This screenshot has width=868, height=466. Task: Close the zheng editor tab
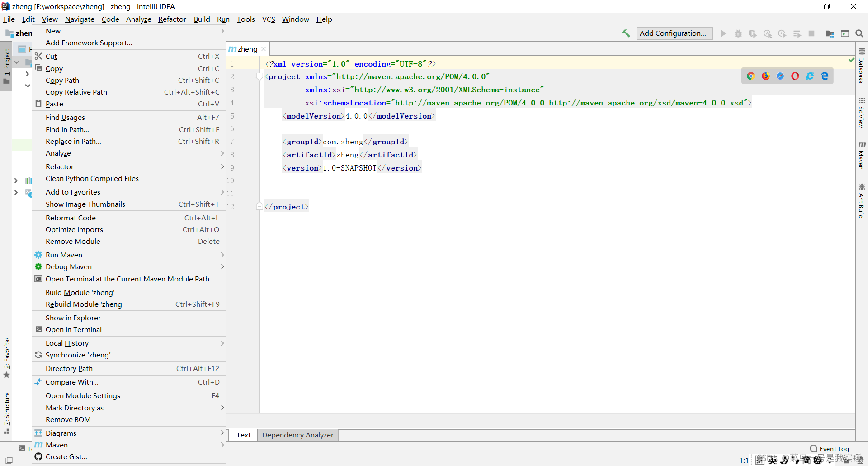tap(264, 49)
